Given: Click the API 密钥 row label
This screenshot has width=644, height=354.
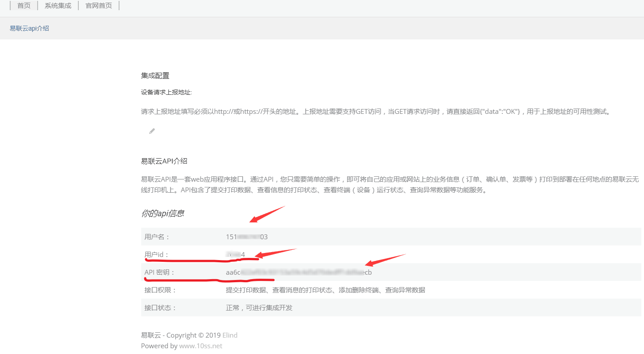Looking at the screenshot, I should pos(160,272).
